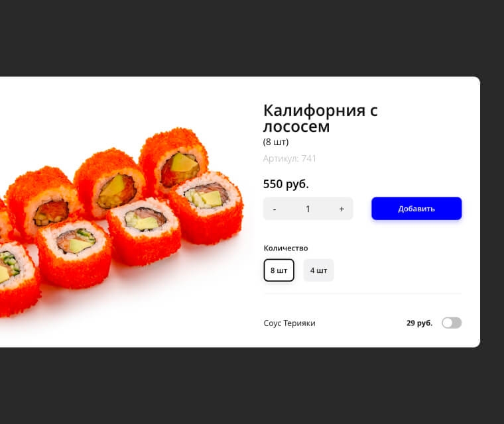Enable the Соус Терияки toggle switch
Viewport: 504px width, 424px height.
(452, 323)
